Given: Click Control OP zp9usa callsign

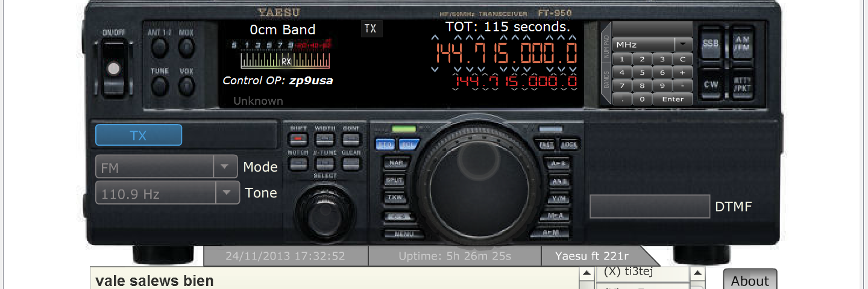Looking at the screenshot, I should tap(278, 81).
